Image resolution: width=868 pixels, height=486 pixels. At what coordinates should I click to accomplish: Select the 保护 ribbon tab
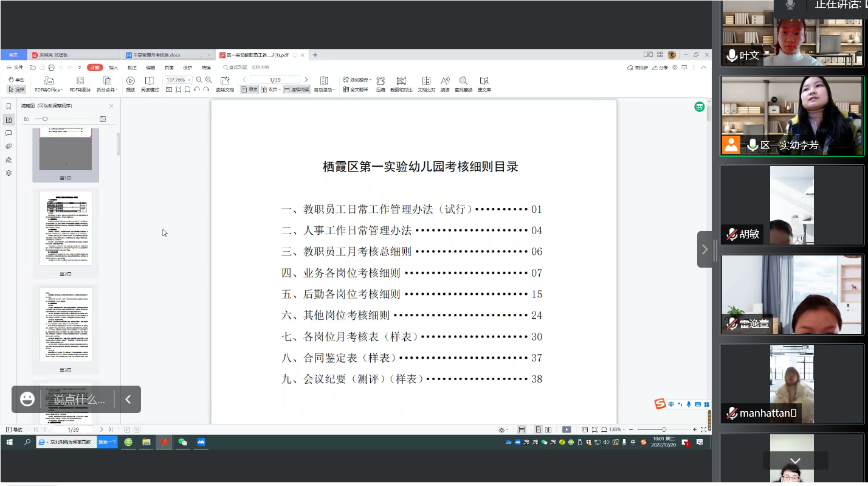(187, 68)
